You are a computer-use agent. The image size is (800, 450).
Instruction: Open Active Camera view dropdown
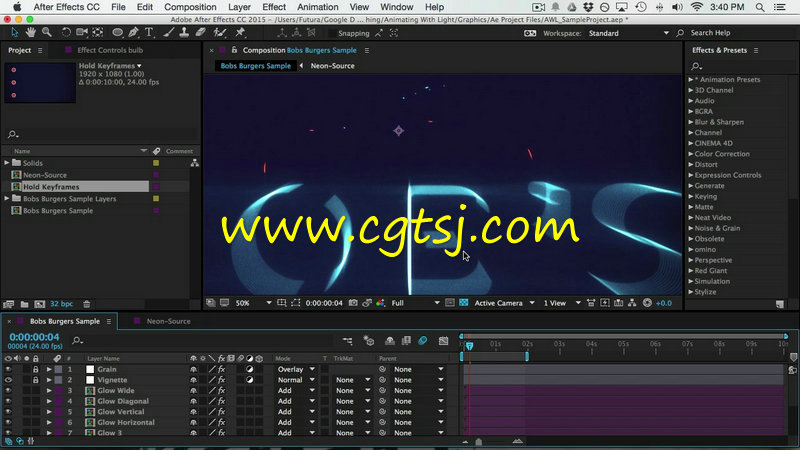(504, 303)
